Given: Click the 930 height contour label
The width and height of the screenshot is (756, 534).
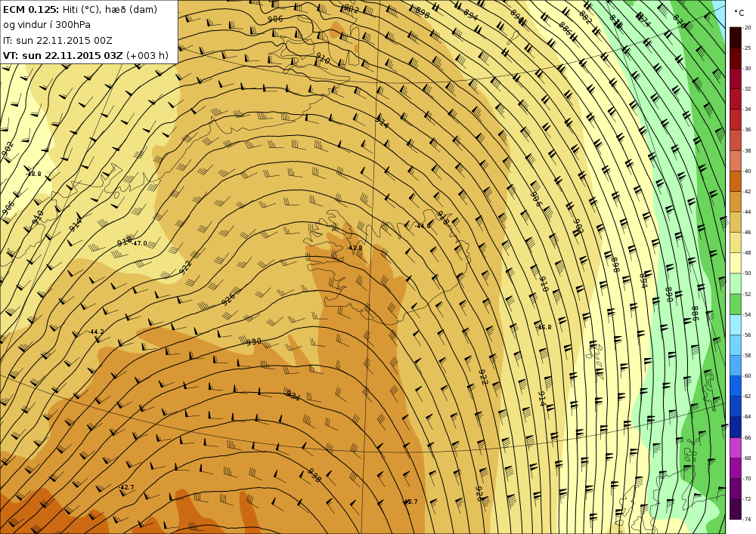Looking at the screenshot, I should point(253,341).
